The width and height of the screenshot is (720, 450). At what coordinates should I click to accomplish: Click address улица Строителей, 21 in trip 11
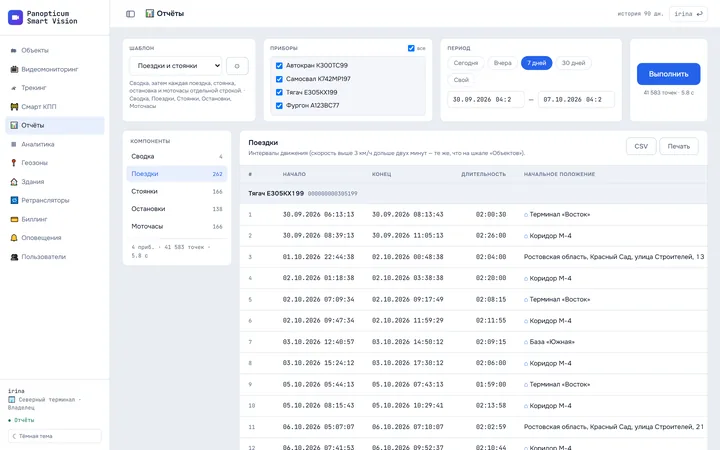614,427
